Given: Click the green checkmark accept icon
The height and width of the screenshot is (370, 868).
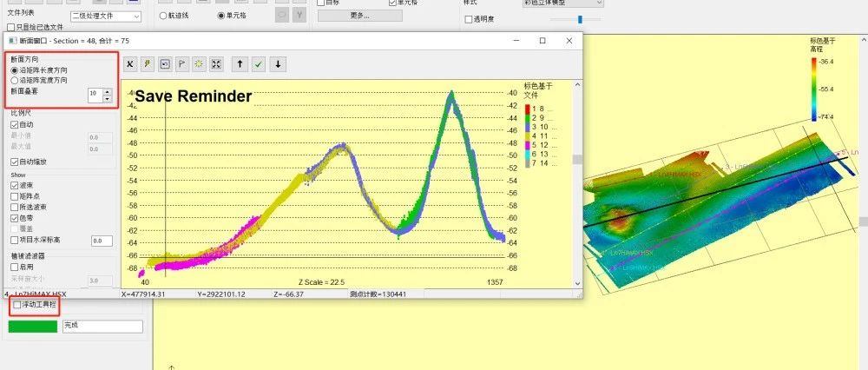Looking at the screenshot, I should coord(258,64).
